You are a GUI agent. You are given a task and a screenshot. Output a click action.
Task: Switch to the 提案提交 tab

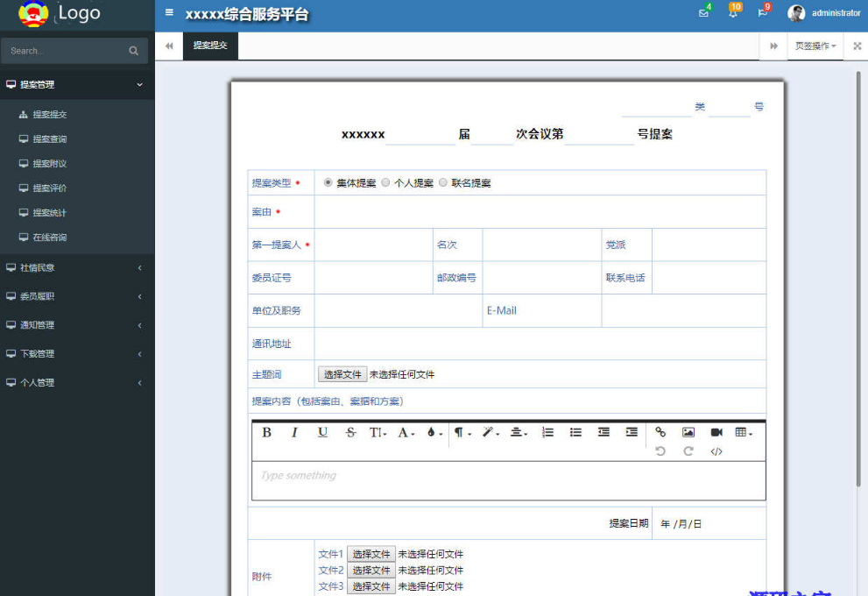click(x=210, y=46)
